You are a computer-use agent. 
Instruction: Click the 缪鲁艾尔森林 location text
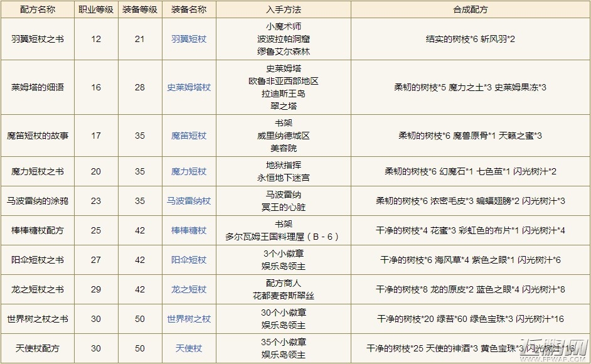point(284,51)
